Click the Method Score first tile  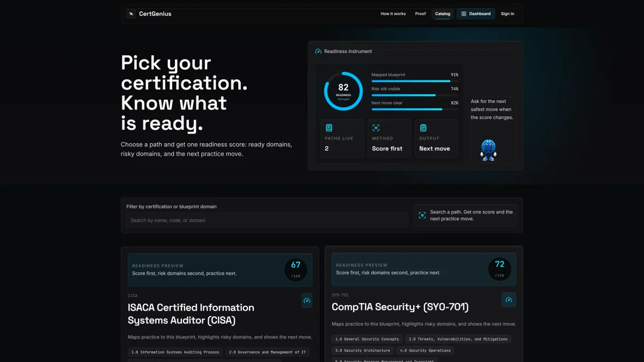click(x=390, y=138)
